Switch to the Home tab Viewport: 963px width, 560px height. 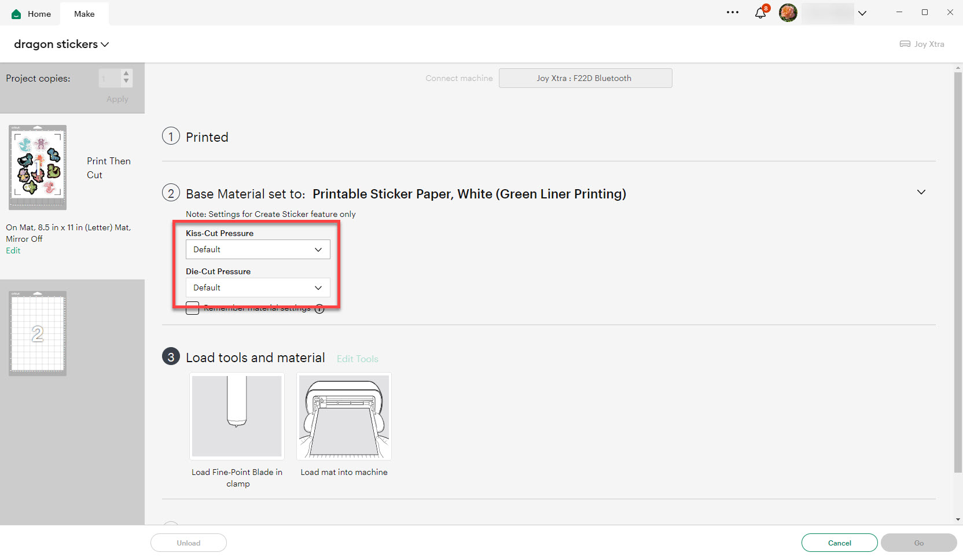[x=38, y=13]
